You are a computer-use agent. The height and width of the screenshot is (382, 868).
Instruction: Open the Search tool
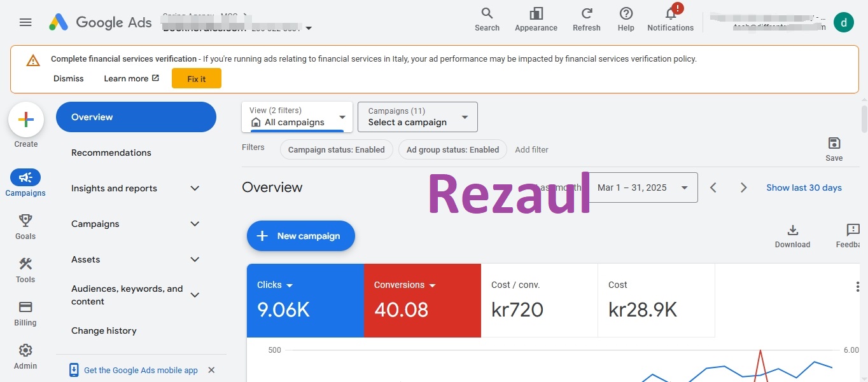(x=487, y=19)
